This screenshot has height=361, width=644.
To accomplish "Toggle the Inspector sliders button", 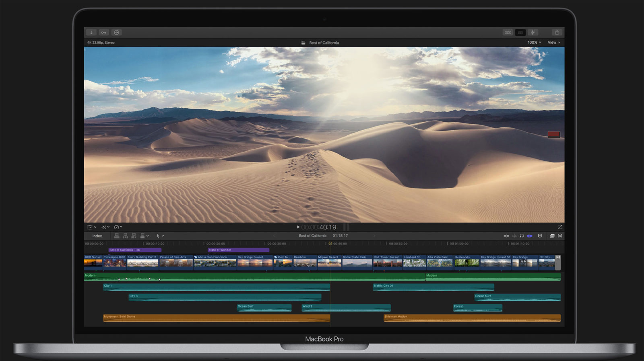I will coord(533,33).
